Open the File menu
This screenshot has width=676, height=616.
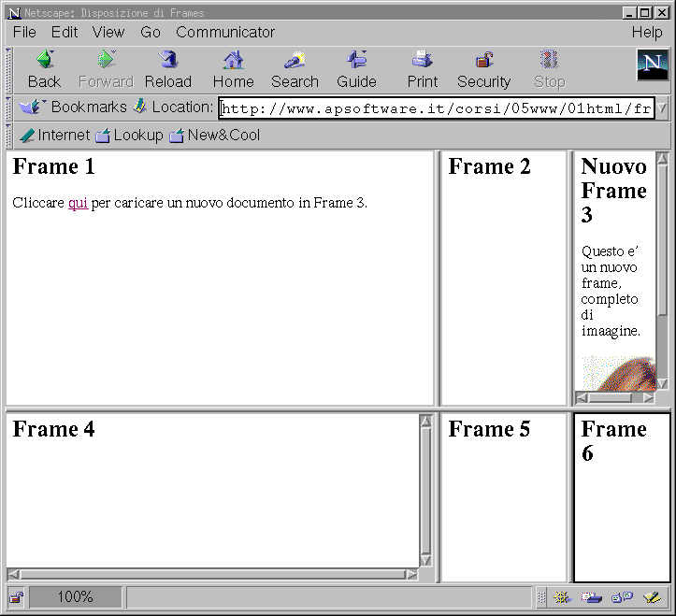pyautogui.click(x=24, y=32)
